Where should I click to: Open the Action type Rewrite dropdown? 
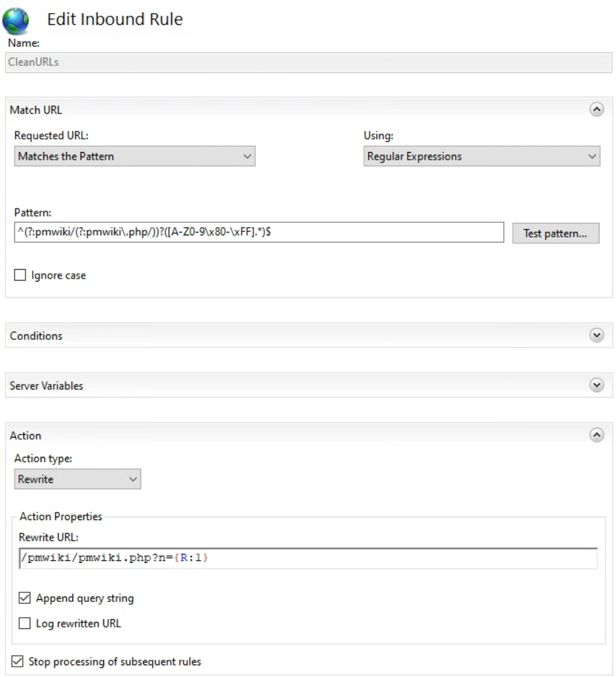point(77,480)
